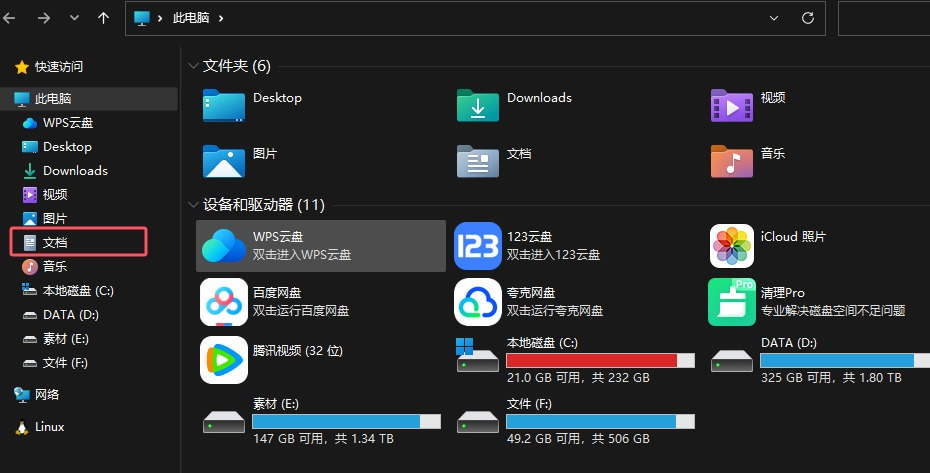Viewport: 930px width, 473px height.
Task: Select the 清理Pro icon
Action: click(x=732, y=302)
